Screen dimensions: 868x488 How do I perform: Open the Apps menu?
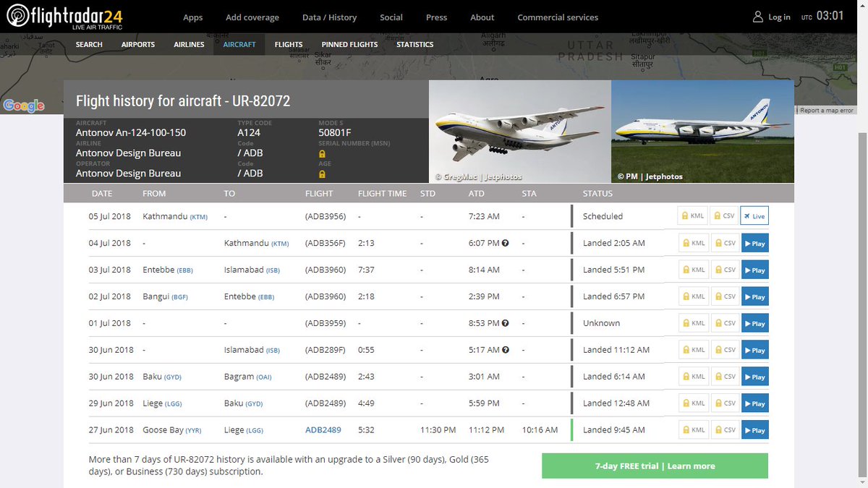[193, 17]
